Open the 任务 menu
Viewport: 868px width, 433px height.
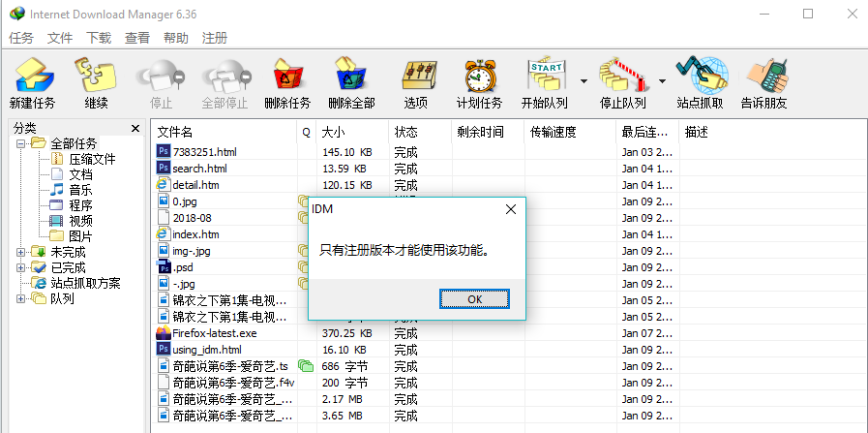point(21,38)
